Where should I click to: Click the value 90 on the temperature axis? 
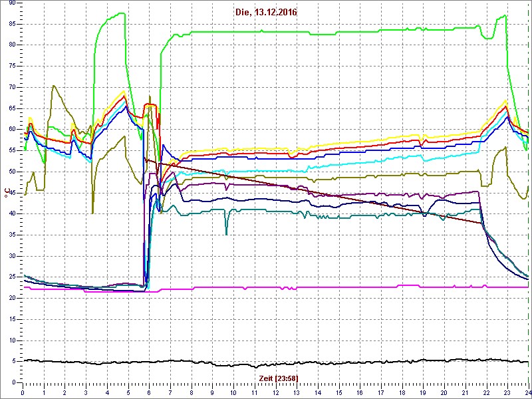tap(12, 3)
